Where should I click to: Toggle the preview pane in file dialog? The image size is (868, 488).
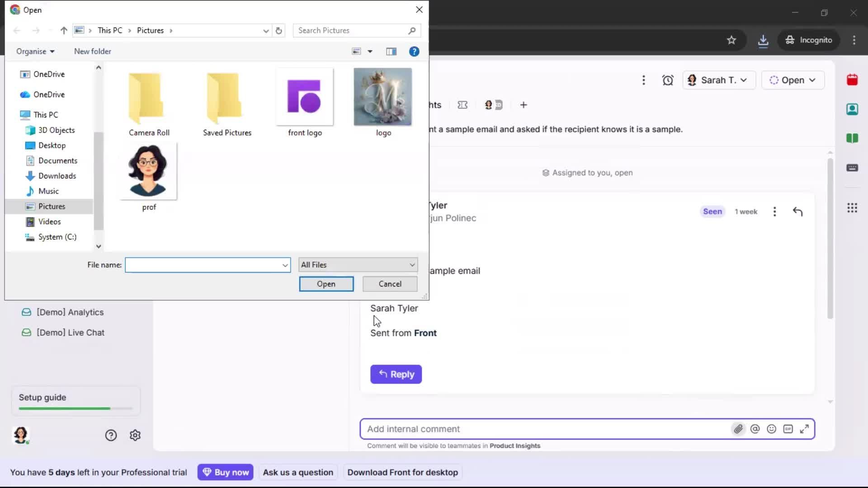(x=391, y=51)
